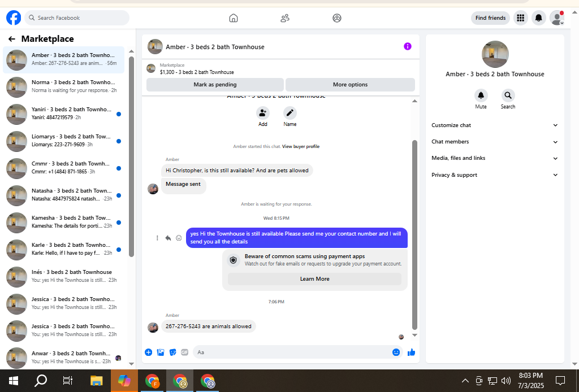Open Task View on taskbar
This screenshot has width=579, height=392.
pos(68,381)
